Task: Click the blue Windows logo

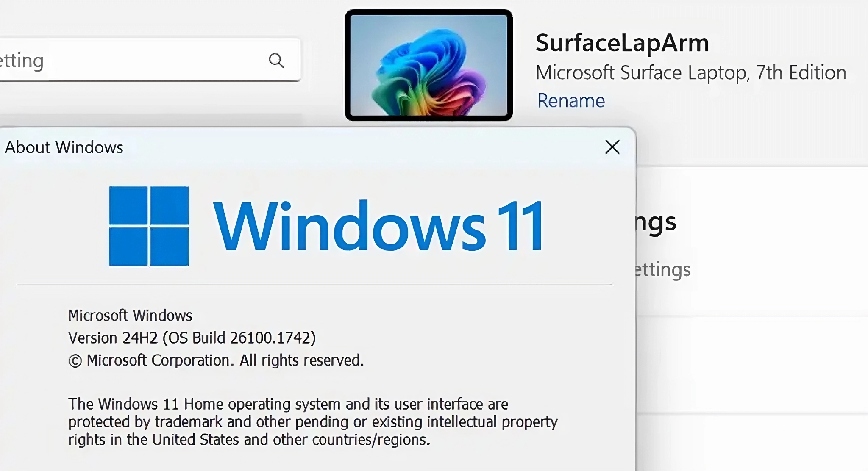Action: 149,226
